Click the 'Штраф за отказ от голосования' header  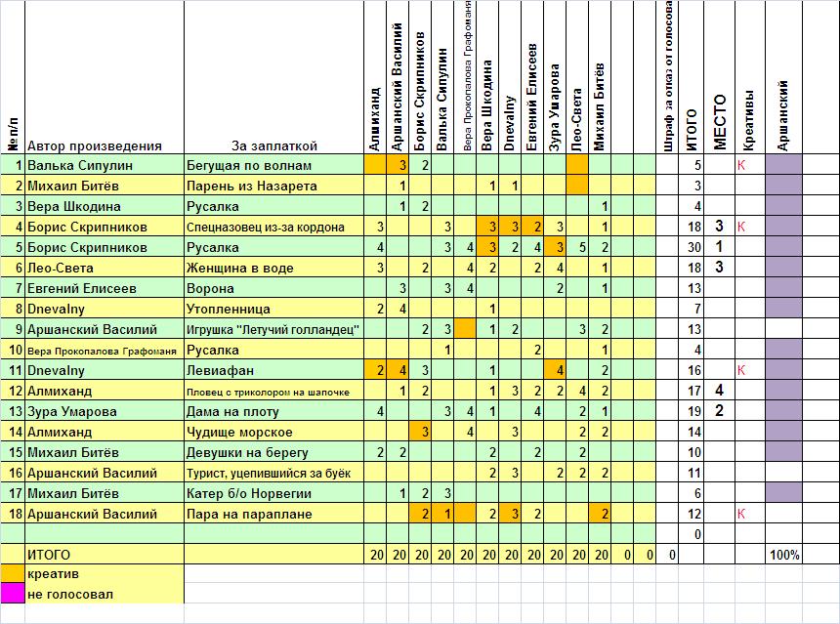click(x=667, y=76)
